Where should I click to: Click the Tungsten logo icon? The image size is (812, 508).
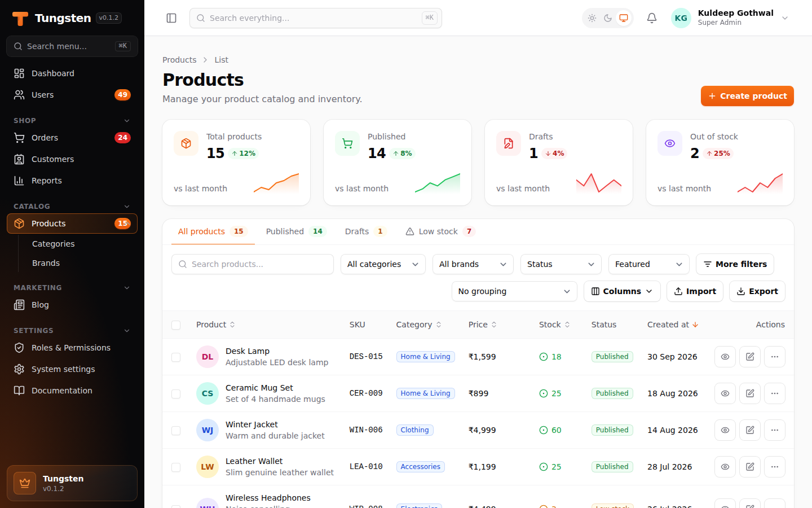[x=20, y=18]
